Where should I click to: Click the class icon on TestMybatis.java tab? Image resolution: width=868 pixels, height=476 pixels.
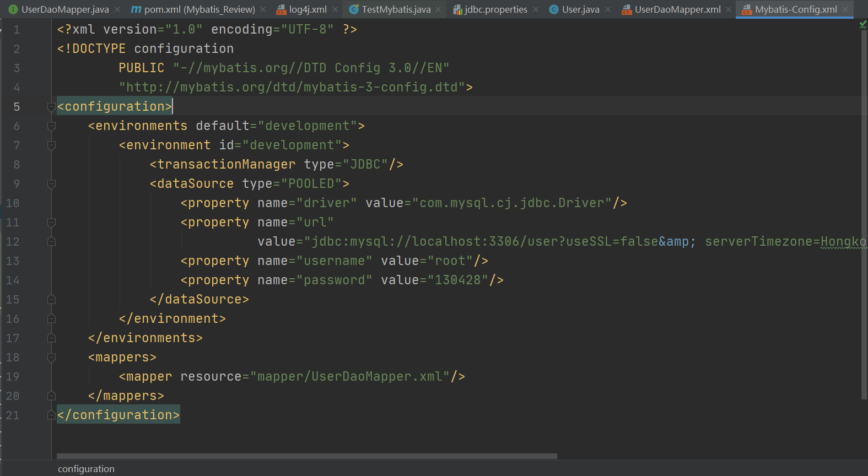coord(354,9)
